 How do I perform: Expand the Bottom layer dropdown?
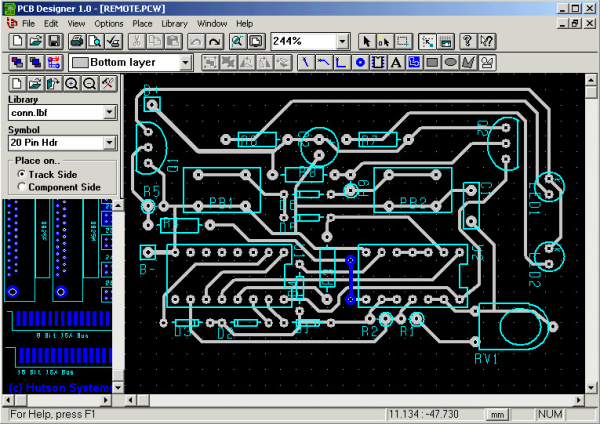(186, 62)
